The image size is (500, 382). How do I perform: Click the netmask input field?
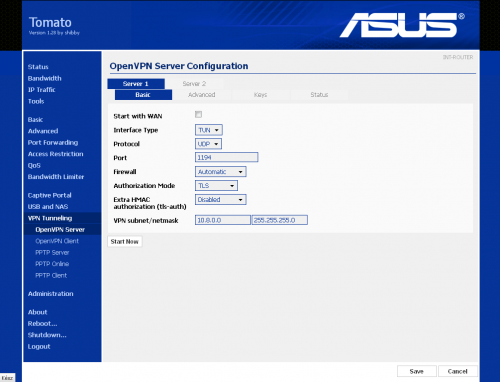(x=280, y=220)
